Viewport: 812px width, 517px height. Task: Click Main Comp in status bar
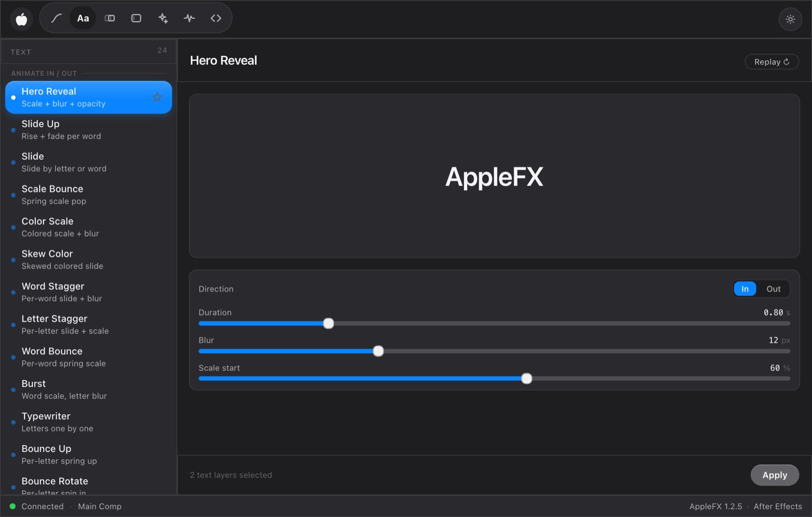[99, 506]
